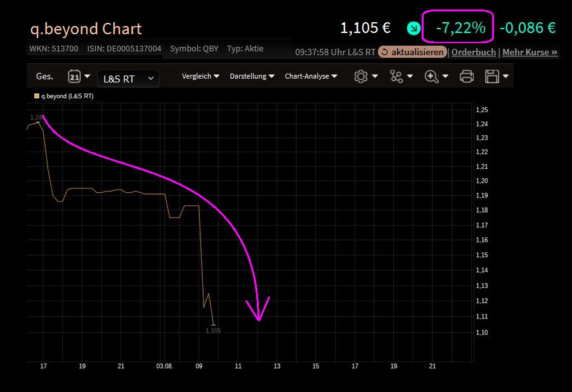Click the 1,105 low marker on chart
572x392 pixels.
(213, 330)
